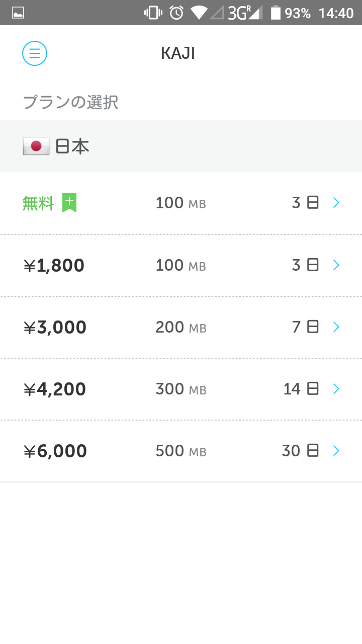This screenshot has height=644, width=362.
Task: Select the 200 MB data plan
Action: 181,327
